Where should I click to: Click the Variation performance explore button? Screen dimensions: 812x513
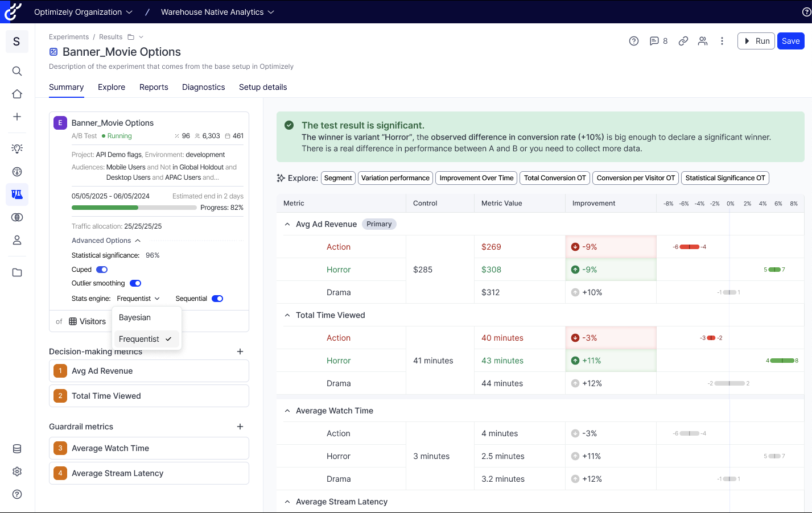[x=395, y=178]
